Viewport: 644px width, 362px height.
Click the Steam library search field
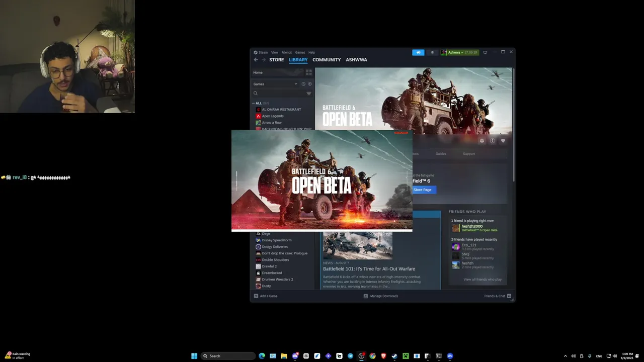(x=282, y=94)
